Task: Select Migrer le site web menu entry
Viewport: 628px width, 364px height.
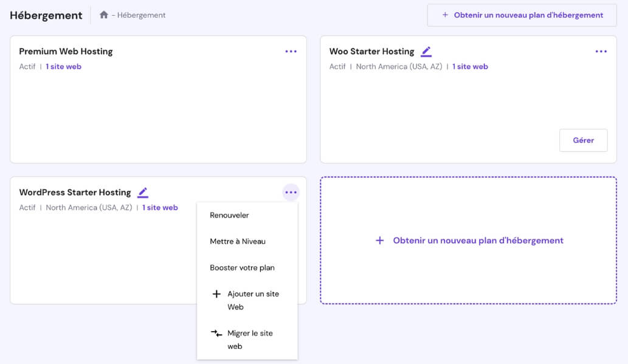Action: 247,340
